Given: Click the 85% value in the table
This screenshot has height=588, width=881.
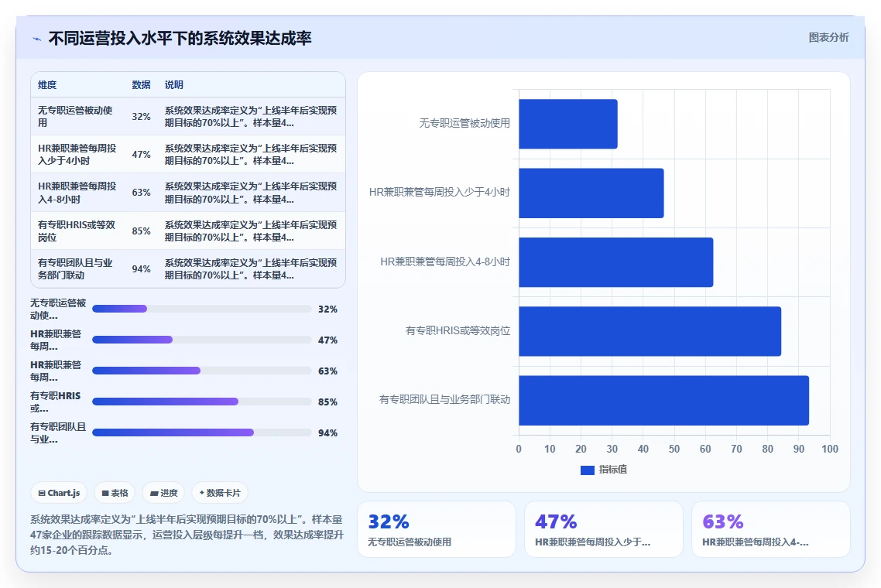Looking at the screenshot, I should point(141,231).
